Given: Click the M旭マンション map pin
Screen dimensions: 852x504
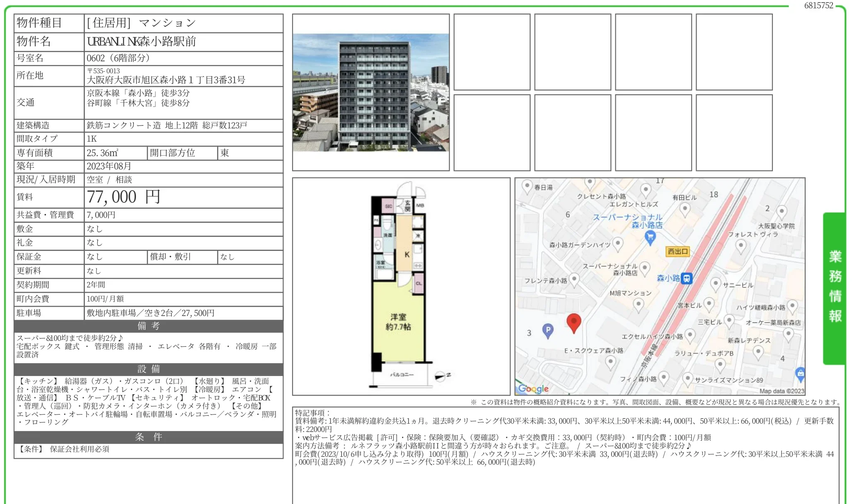Looking at the screenshot, I should click(x=638, y=303).
